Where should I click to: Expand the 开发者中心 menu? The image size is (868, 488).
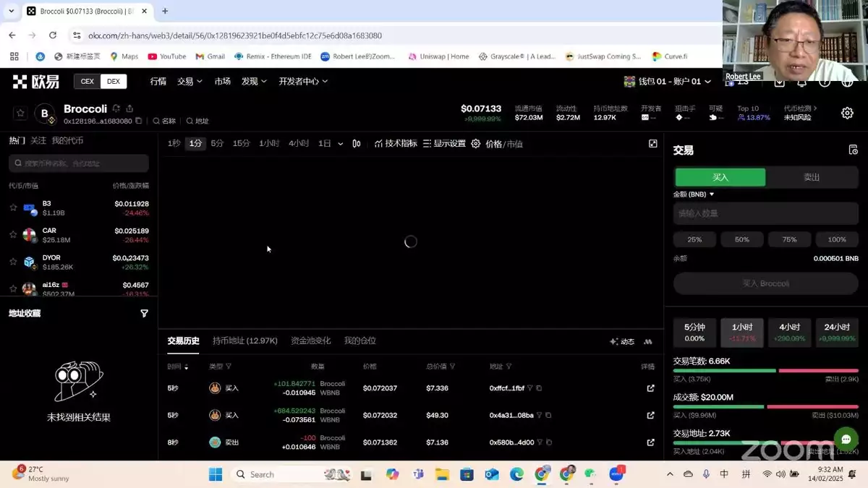pos(303,82)
